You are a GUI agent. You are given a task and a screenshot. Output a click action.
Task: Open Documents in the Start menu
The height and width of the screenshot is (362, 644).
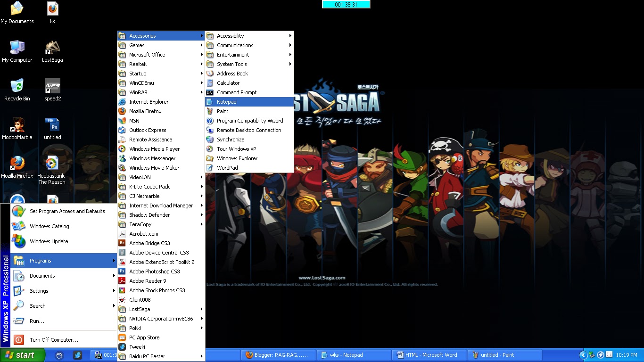pyautogui.click(x=64, y=276)
